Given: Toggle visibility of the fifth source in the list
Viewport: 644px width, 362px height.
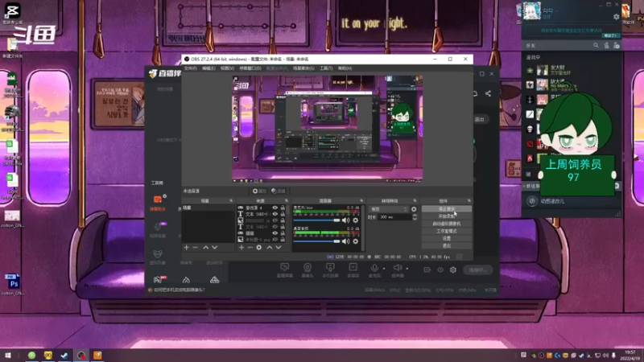Looking at the screenshot, I should point(275,233).
